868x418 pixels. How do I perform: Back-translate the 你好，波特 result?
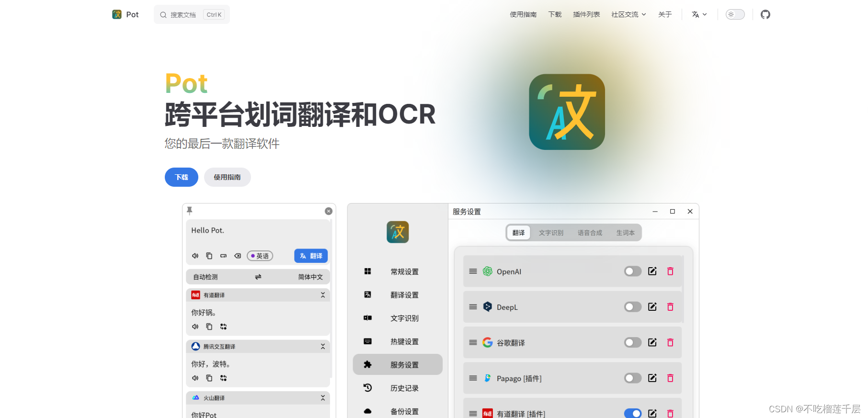tap(223, 378)
